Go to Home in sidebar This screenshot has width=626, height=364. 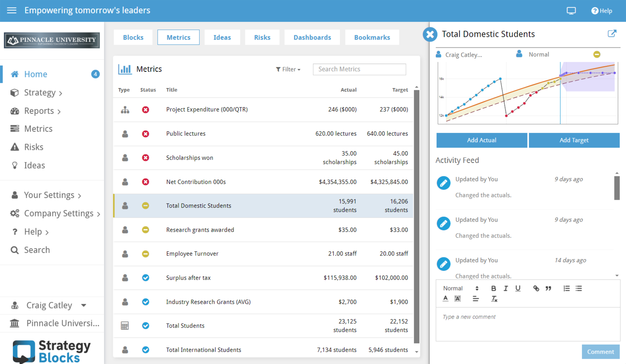[x=36, y=74]
